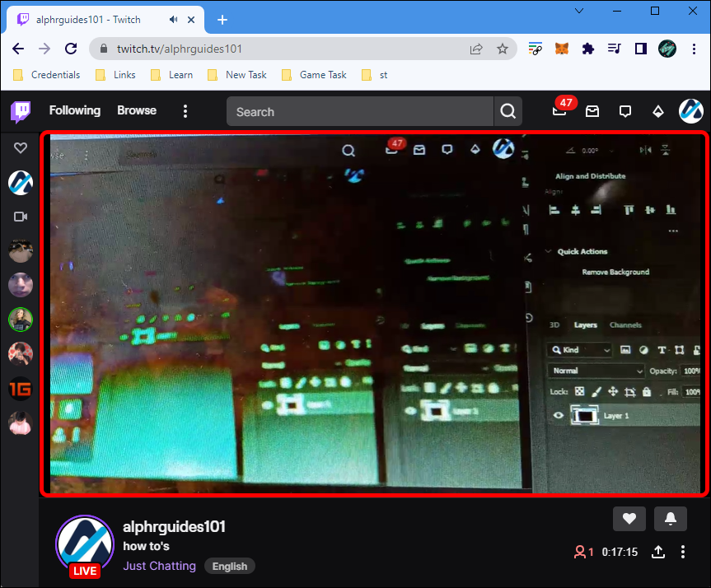
Task: Open the Chrome three-dot menu
Action: click(694, 49)
